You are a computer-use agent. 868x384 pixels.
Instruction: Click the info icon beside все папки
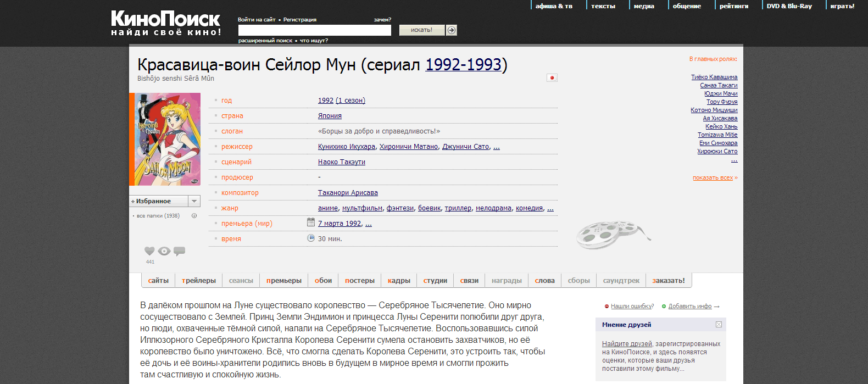tap(194, 216)
